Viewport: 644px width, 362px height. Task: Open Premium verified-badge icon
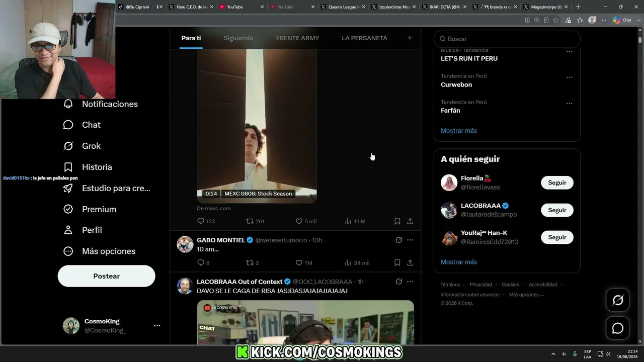[x=68, y=209]
